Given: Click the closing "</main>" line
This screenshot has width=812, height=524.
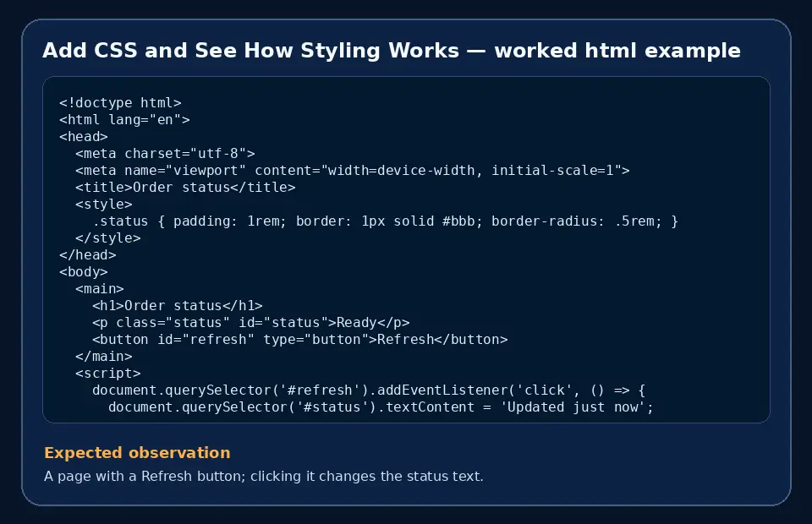Looking at the screenshot, I should click(103, 357).
